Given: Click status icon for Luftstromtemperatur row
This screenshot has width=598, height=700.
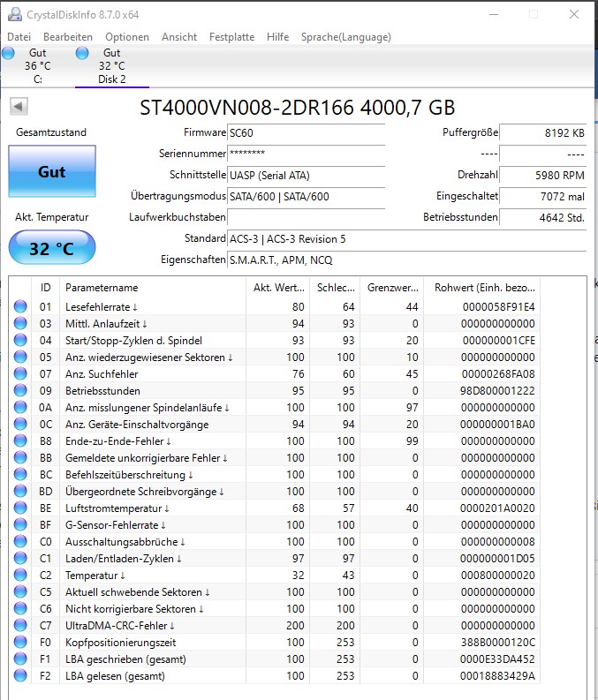Looking at the screenshot, I should [20, 508].
